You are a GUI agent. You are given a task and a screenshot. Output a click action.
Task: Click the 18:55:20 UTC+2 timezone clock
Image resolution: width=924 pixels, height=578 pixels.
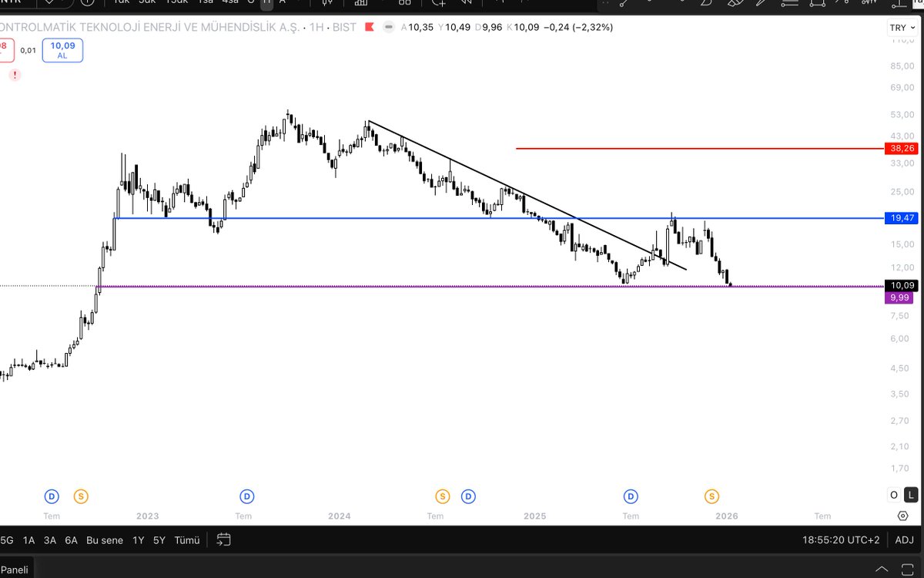coord(841,540)
